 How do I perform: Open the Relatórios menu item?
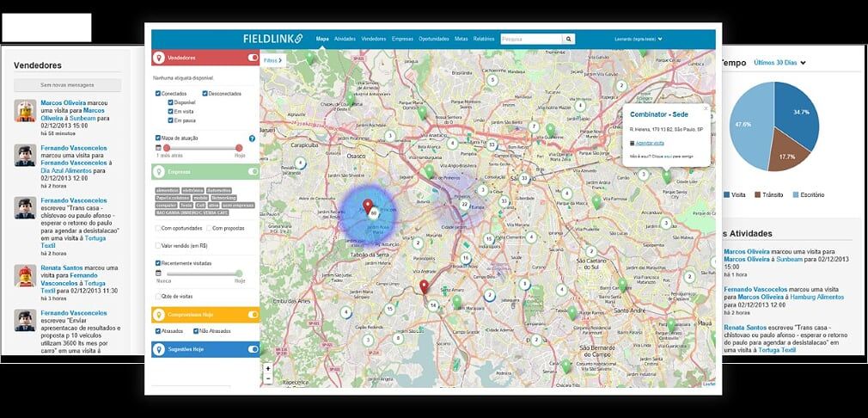tap(485, 39)
